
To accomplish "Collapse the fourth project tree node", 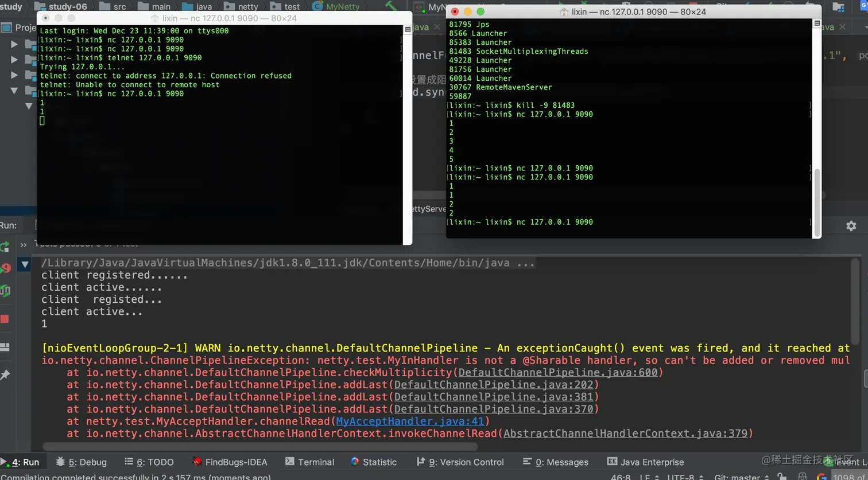I will click(x=14, y=91).
